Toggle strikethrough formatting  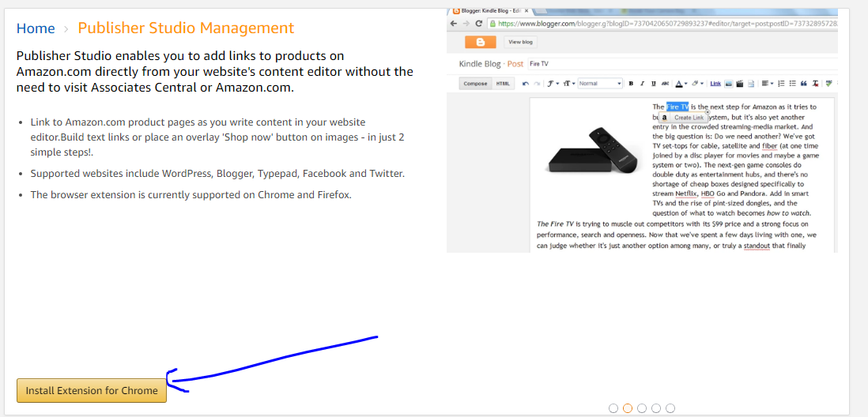[x=665, y=84]
